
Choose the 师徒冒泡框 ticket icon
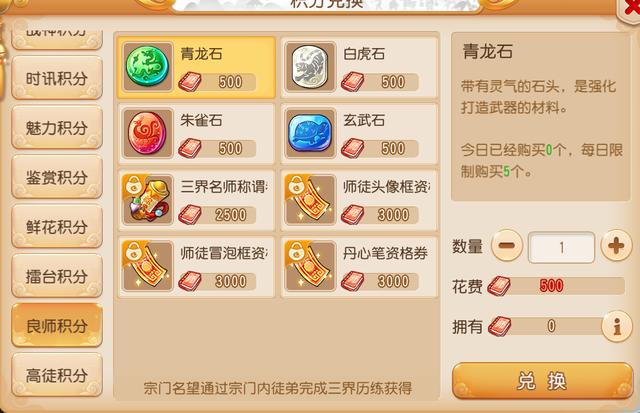coord(148,266)
